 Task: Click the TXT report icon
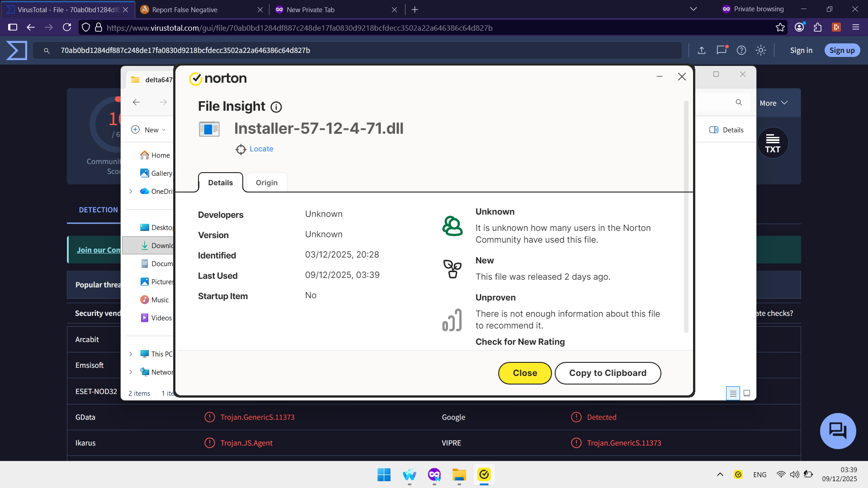tap(772, 142)
